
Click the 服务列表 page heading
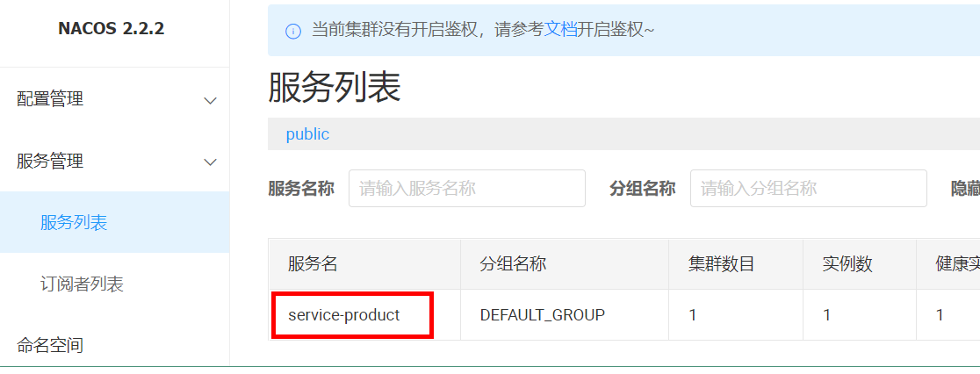point(335,88)
